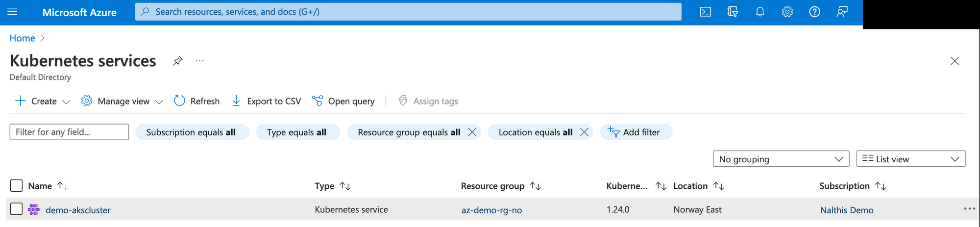Open the Notifications bell
Viewport: 980px width, 227px height.
pyautogui.click(x=760, y=12)
